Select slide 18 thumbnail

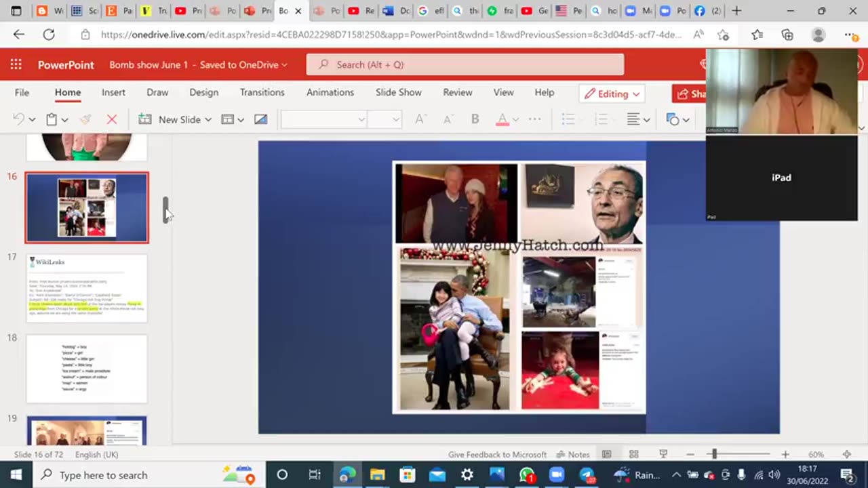(87, 369)
